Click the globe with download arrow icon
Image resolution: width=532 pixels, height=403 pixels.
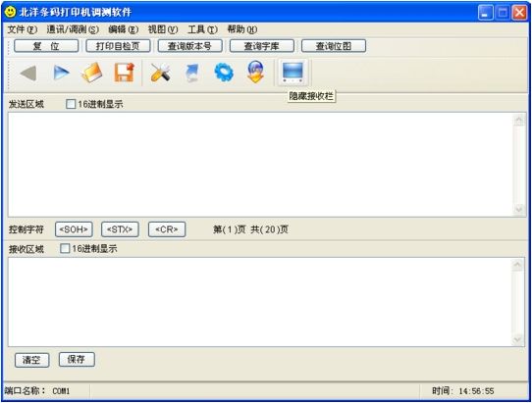[x=255, y=72]
